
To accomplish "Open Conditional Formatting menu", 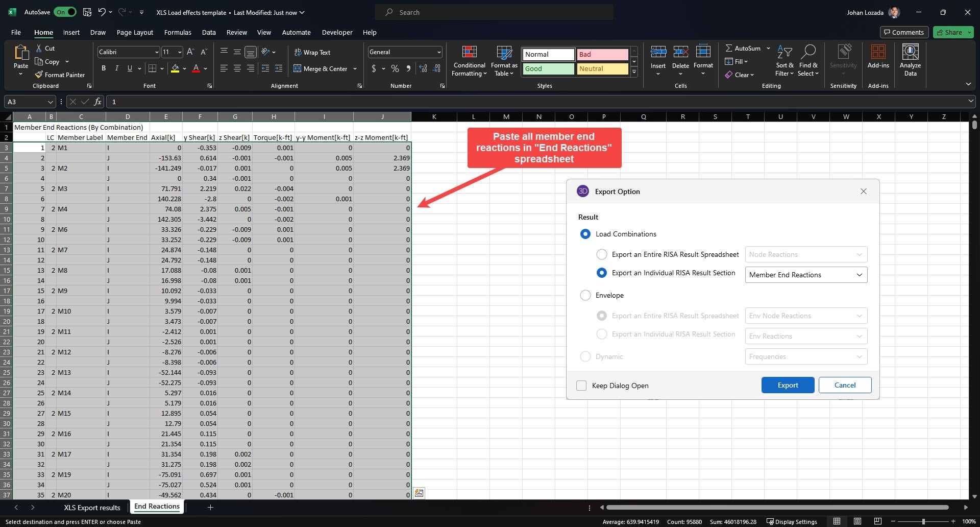I will click(x=469, y=61).
